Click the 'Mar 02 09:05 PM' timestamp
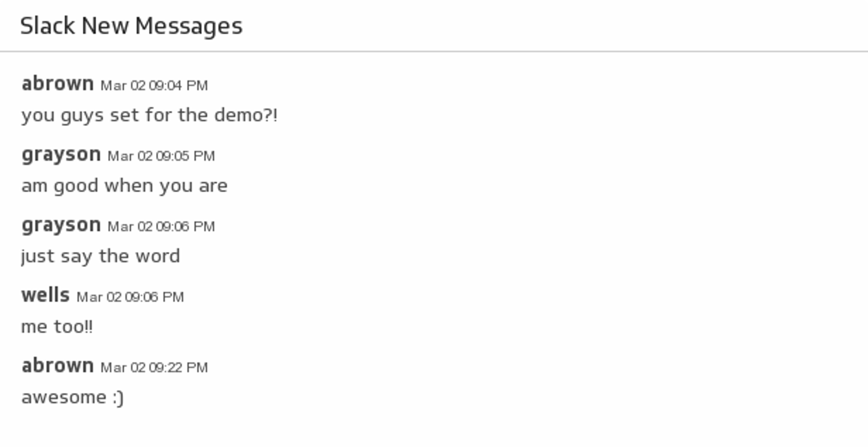Image resolution: width=868 pixels, height=447 pixels. point(161,156)
